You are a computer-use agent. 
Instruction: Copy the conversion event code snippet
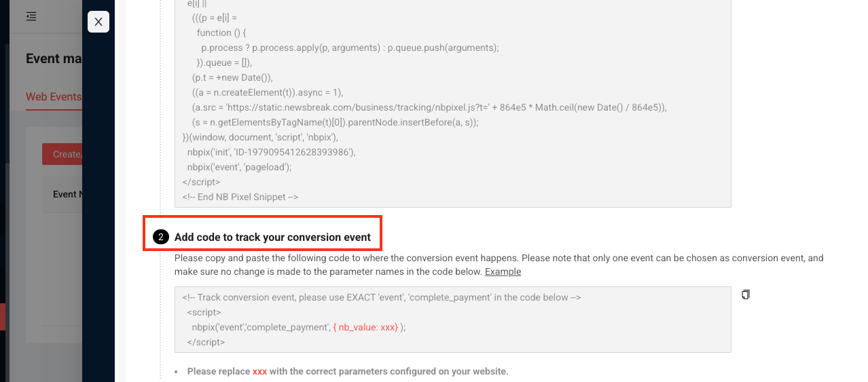(746, 294)
